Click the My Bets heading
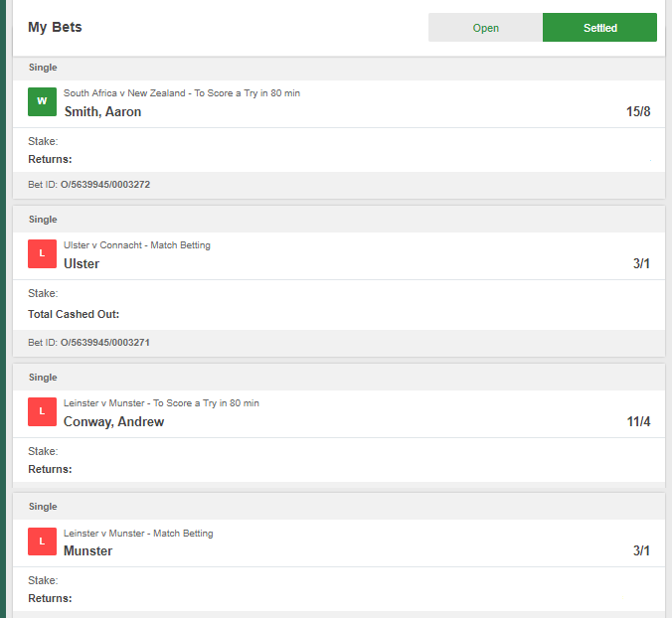672x618 pixels. click(x=55, y=28)
